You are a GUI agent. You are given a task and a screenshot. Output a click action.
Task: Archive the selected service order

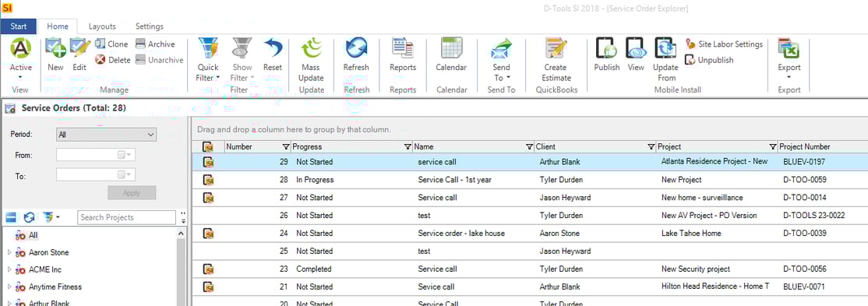click(155, 44)
